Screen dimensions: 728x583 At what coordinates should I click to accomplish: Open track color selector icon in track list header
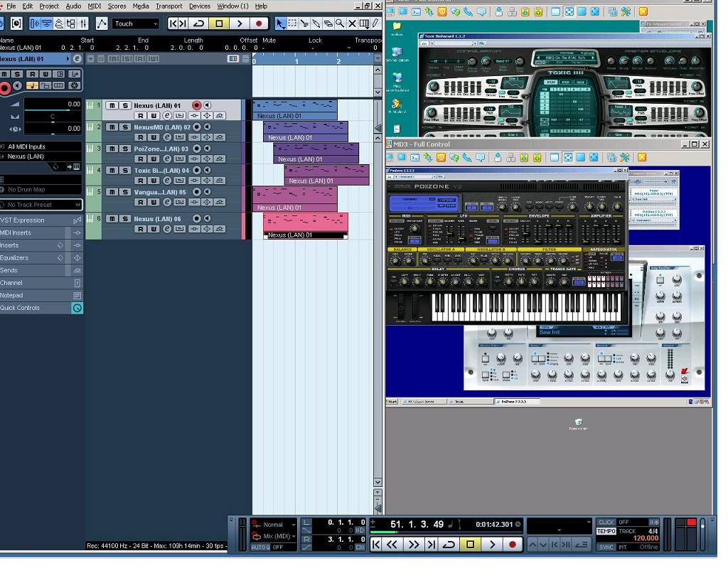233,59
